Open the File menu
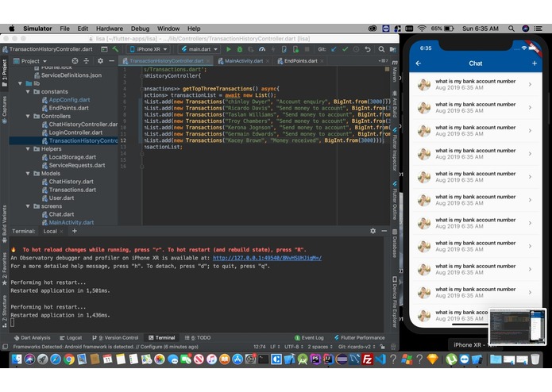The width and height of the screenshot is (552, 392). pyautogui.click(x=64, y=29)
